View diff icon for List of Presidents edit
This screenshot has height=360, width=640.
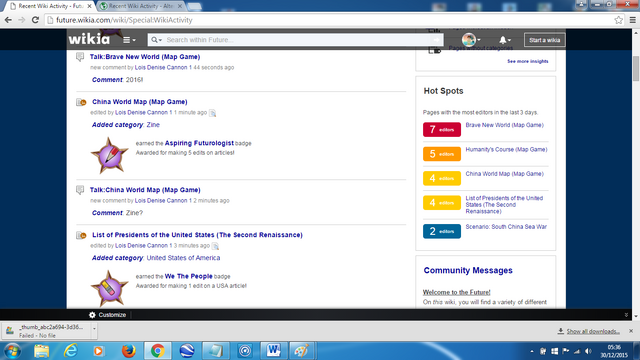(x=215, y=246)
